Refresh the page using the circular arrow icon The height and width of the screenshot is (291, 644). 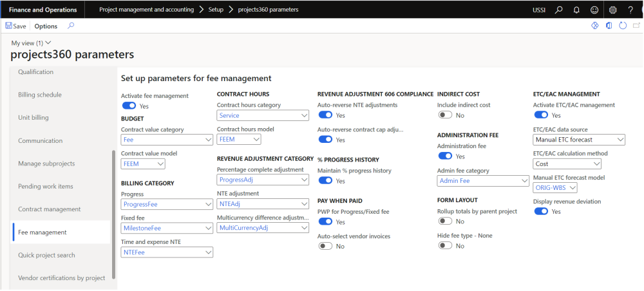[622, 26]
